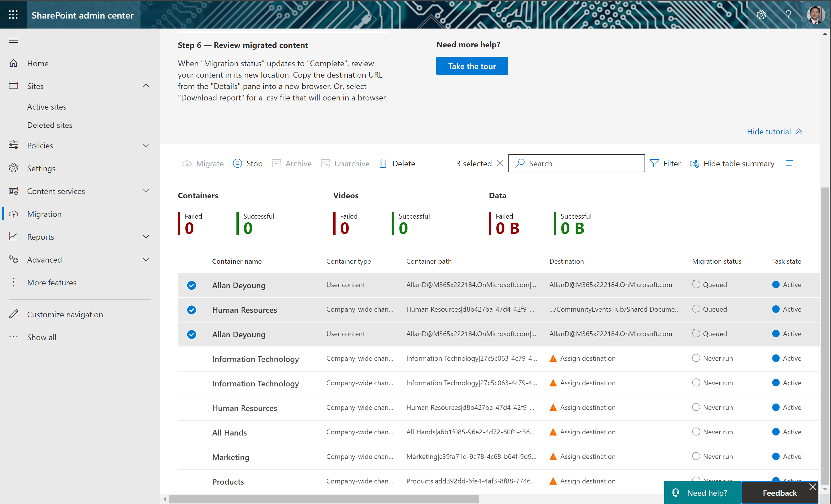Click the Take the tour button
Viewport: 831px width, 504px height.
(x=471, y=66)
